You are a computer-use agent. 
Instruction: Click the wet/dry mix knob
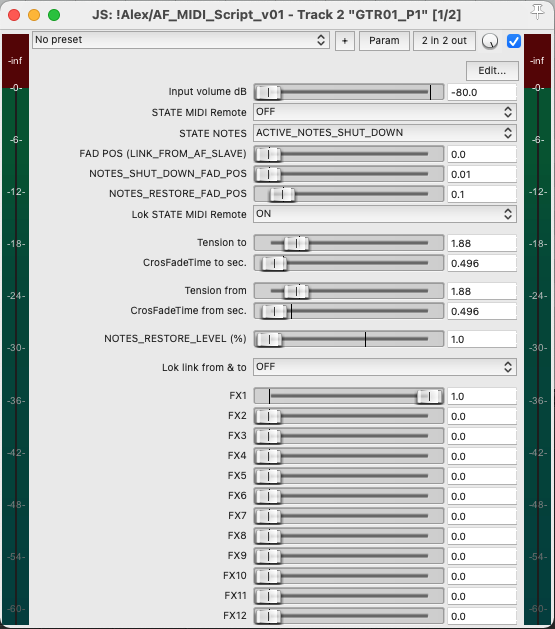point(490,41)
